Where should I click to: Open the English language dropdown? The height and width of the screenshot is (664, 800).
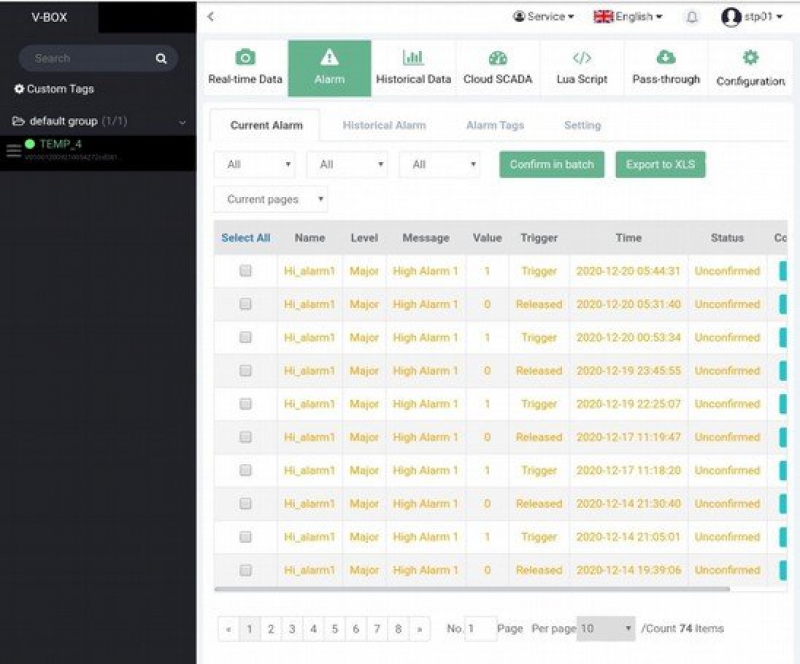click(x=628, y=17)
